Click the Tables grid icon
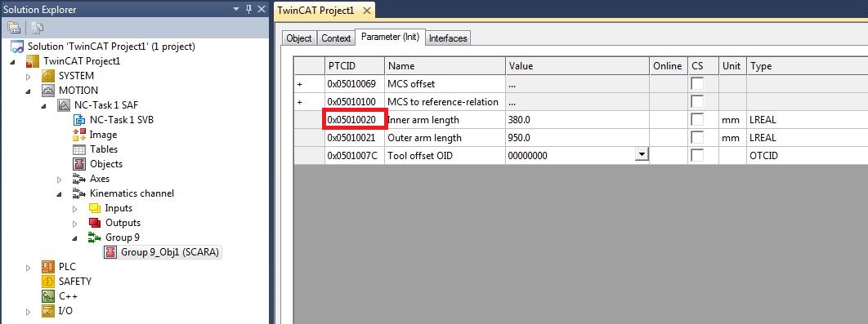Screen dimensions: 868x324 80,149
